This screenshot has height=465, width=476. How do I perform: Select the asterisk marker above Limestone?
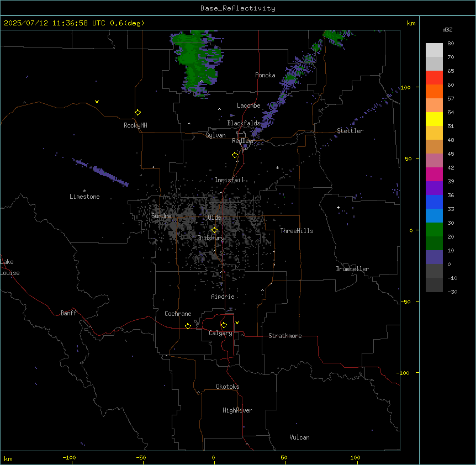point(84,191)
